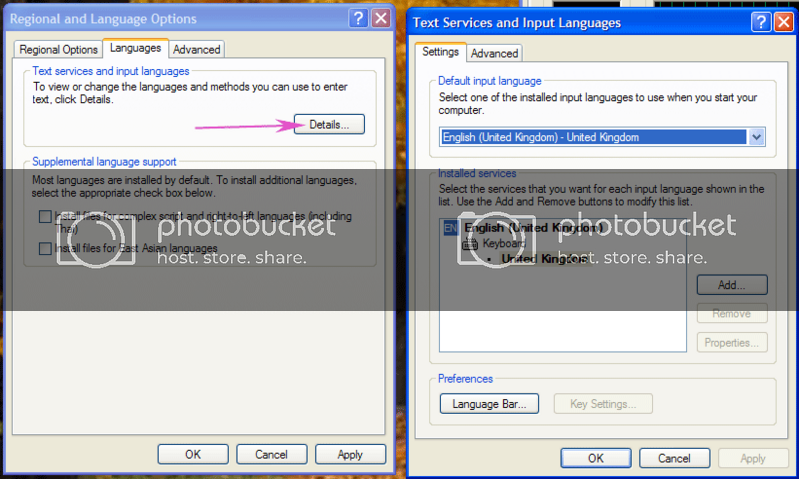Click the EN language badge icon
Image resolution: width=799 pixels, height=479 pixels.
coord(450,228)
